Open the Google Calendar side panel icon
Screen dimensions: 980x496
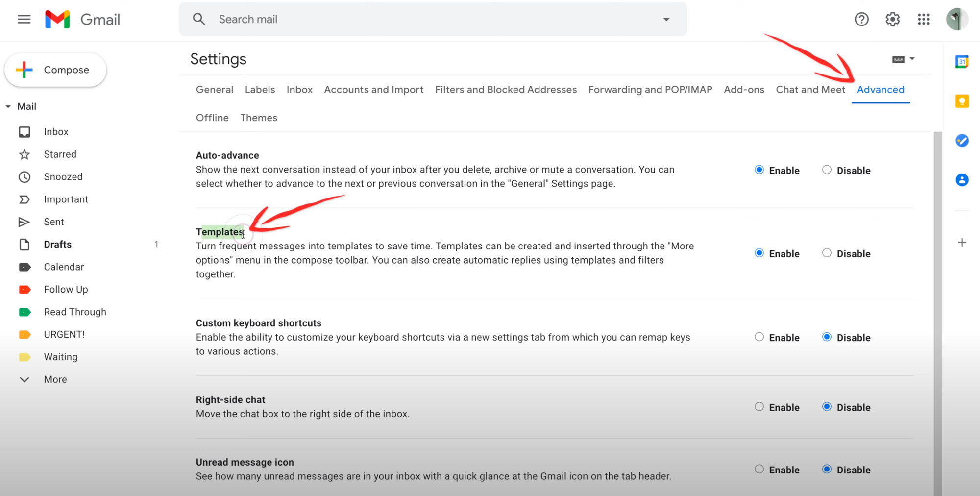(962, 62)
